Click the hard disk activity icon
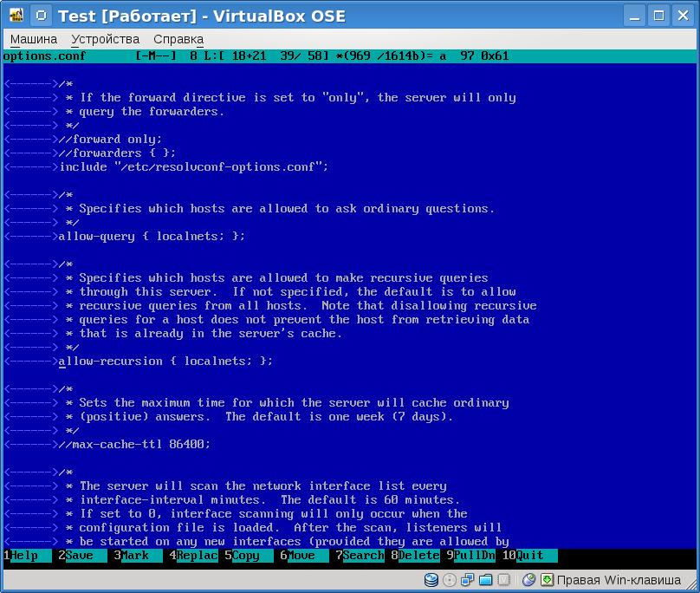700x593 pixels. pos(431,580)
